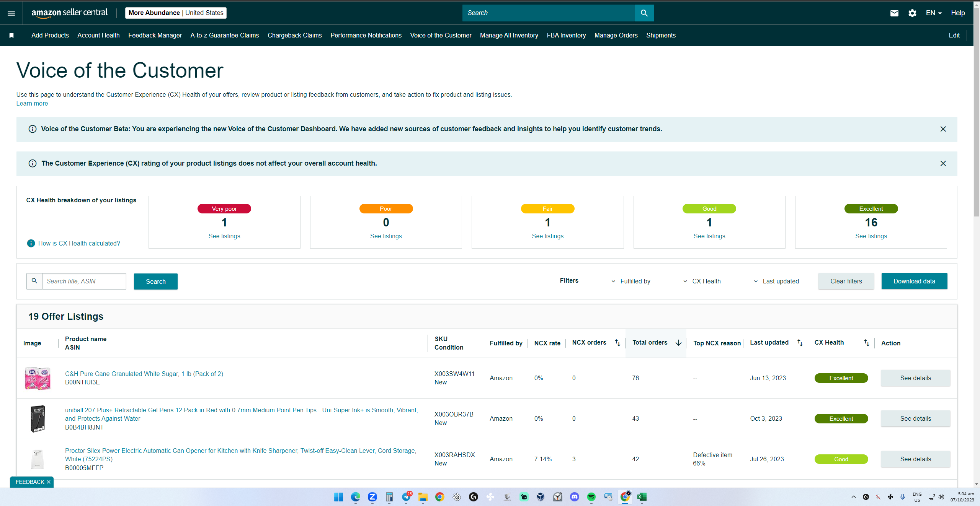
Task: Close the Voice of the Customer Beta banner
Action: pos(943,129)
